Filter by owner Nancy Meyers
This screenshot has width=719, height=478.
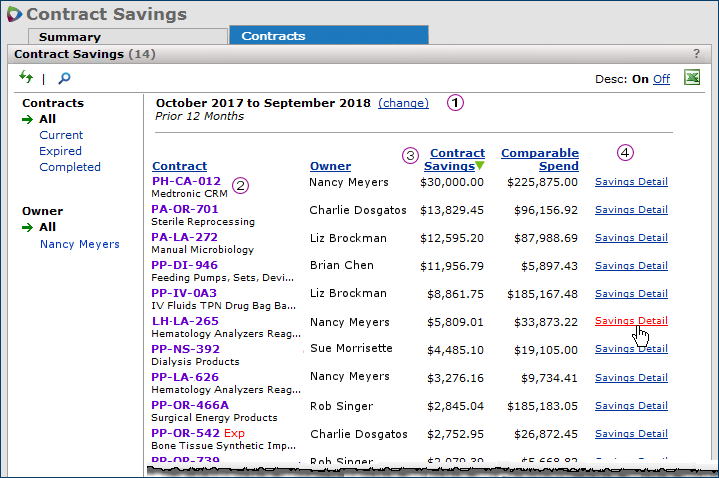tap(79, 244)
